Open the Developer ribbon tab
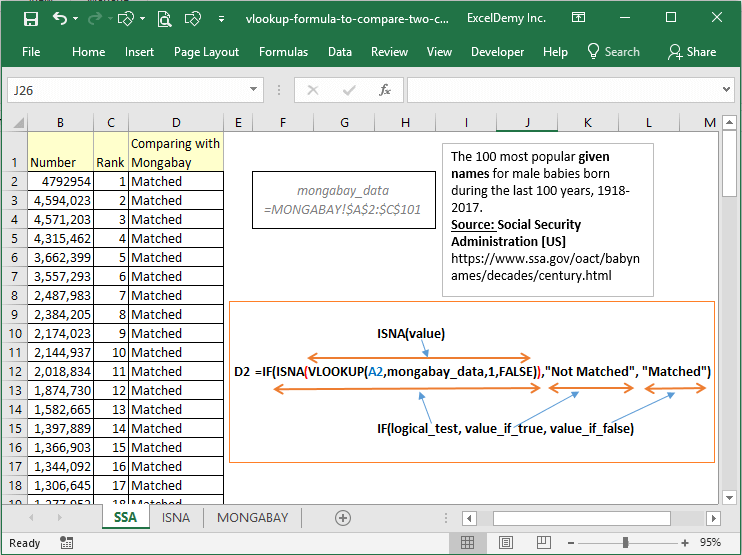This screenshot has width=742, height=555. (x=497, y=52)
